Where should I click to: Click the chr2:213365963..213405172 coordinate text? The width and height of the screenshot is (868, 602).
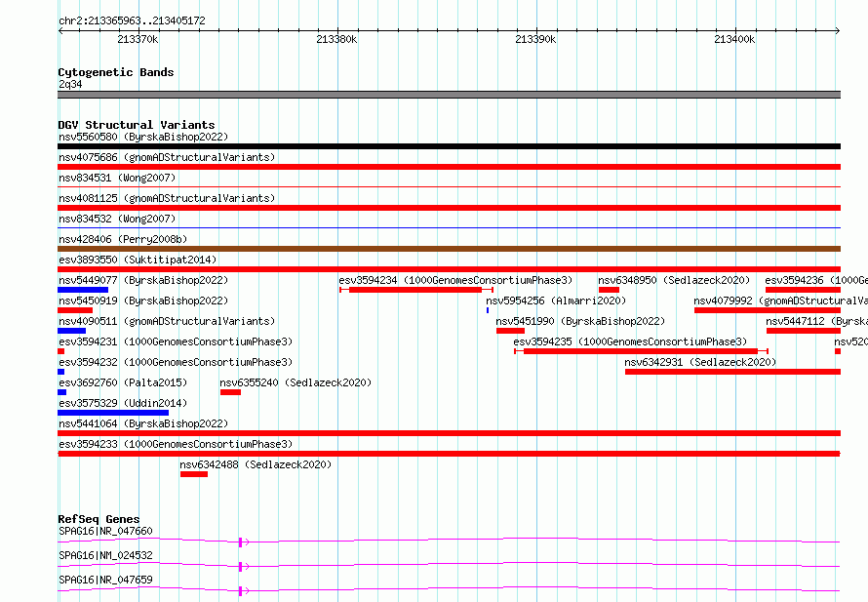tap(132, 21)
